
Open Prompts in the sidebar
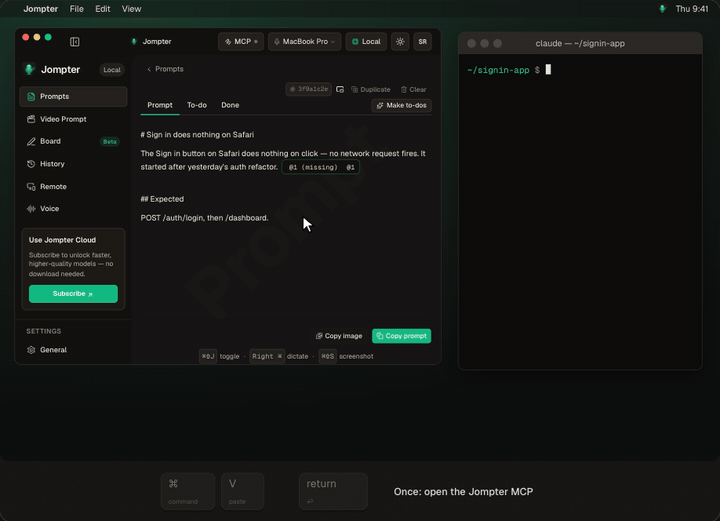[73, 96]
